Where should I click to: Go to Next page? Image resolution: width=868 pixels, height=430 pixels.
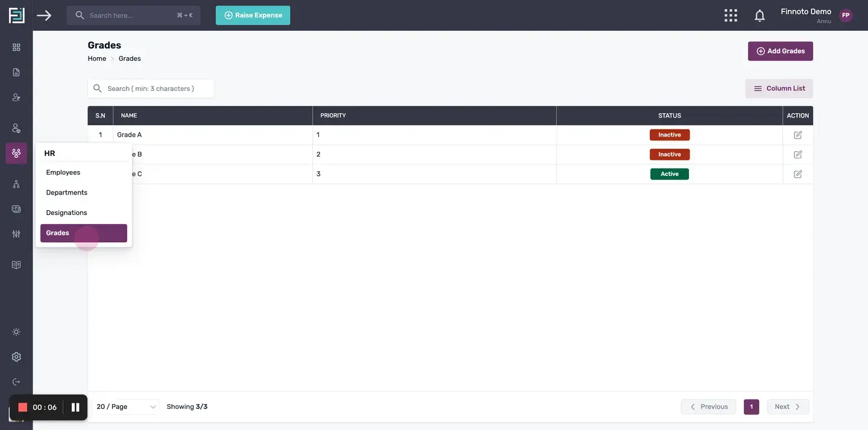(788, 407)
